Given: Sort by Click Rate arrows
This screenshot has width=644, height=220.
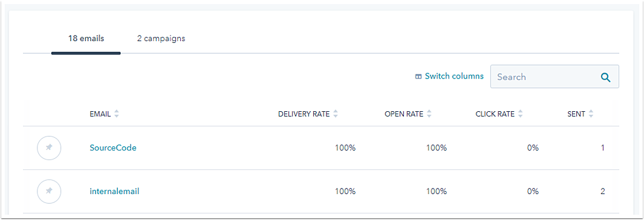Looking at the screenshot, I should (521, 114).
